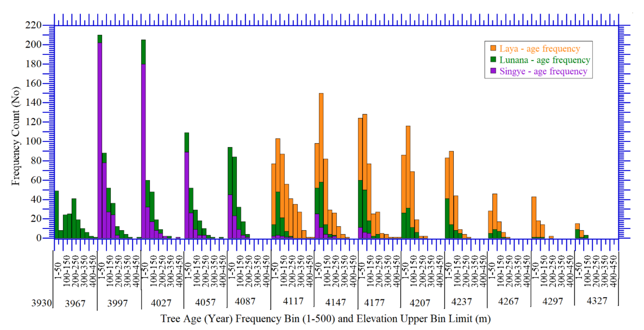644x330 pixels.
Task: Click the orange Laya legend swatch
Action: [x=493, y=48]
